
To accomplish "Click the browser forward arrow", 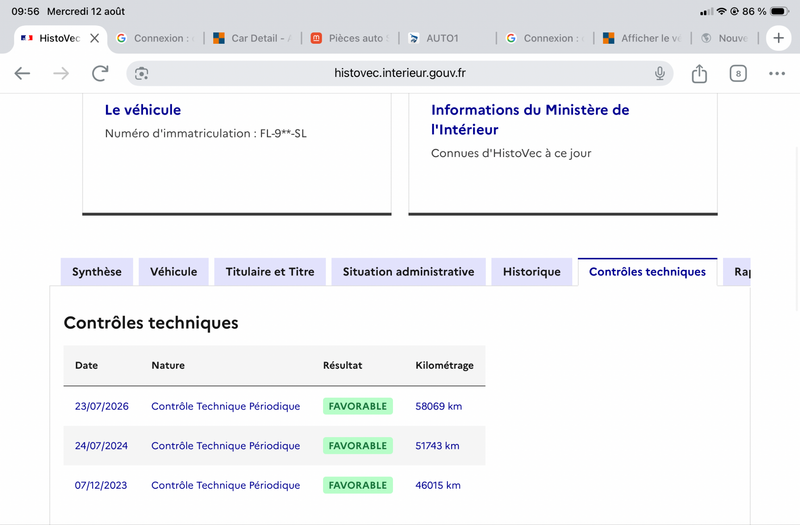I will click(x=61, y=73).
